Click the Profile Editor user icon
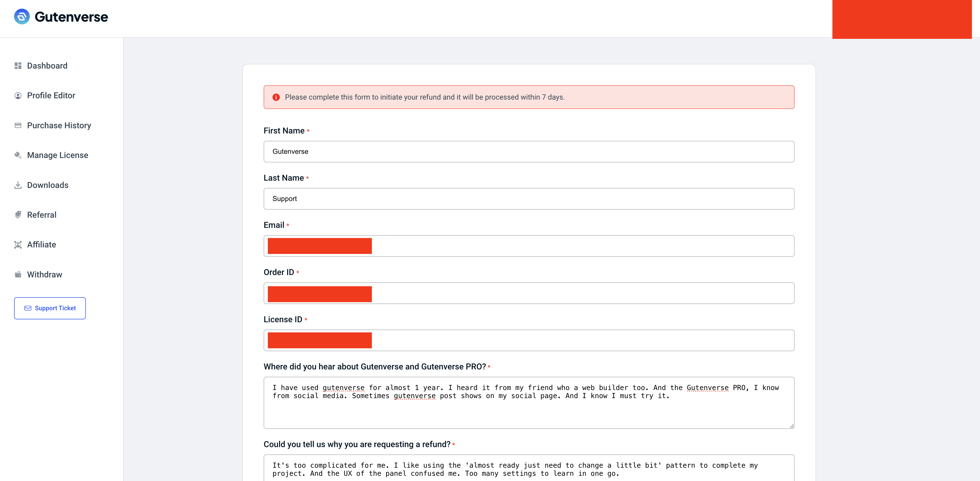Image resolution: width=980 pixels, height=481 pixels. tap(18, 95)
